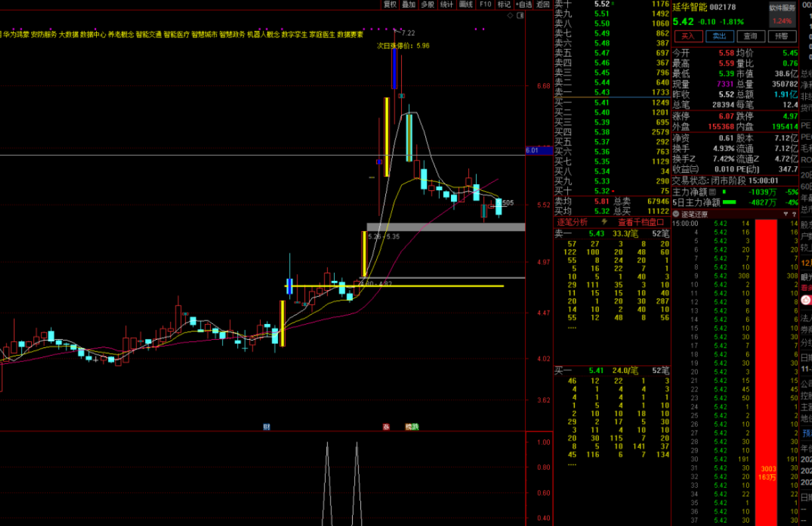Open the F10 company info tab
Viewport: 812px width, 526px height.
tap(486, 4)
